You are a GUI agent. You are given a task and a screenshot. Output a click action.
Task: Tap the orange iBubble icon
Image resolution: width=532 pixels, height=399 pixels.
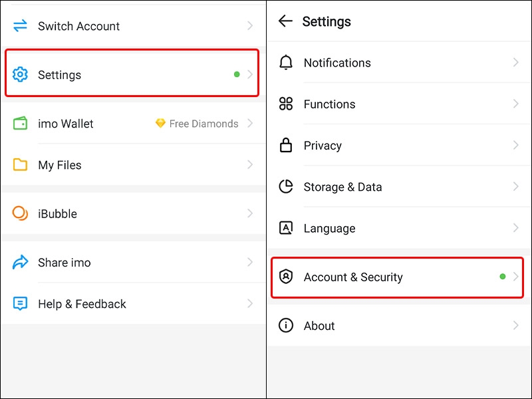(x=20, y=213)
